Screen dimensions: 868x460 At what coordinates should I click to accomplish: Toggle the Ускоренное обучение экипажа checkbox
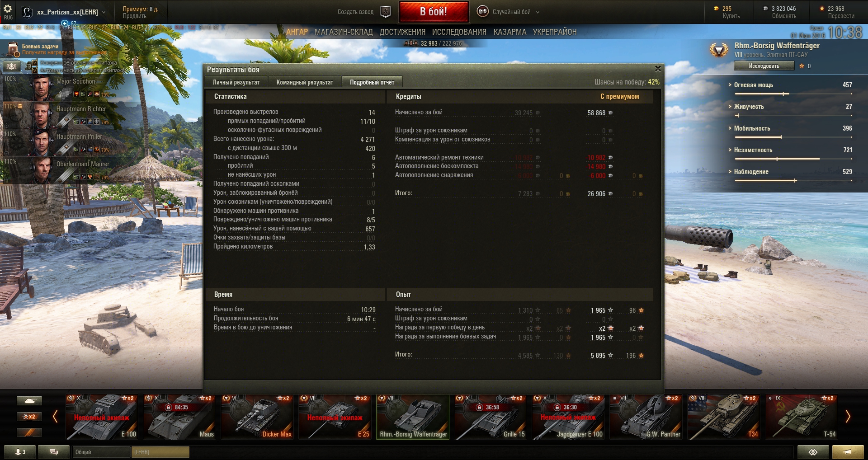35,63
